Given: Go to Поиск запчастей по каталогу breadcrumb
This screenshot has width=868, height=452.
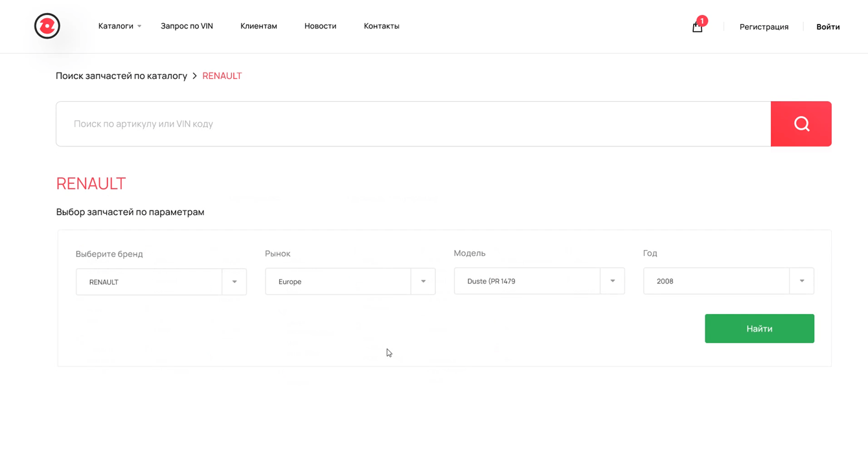Looking at the screenshot, I should [121, 76].
